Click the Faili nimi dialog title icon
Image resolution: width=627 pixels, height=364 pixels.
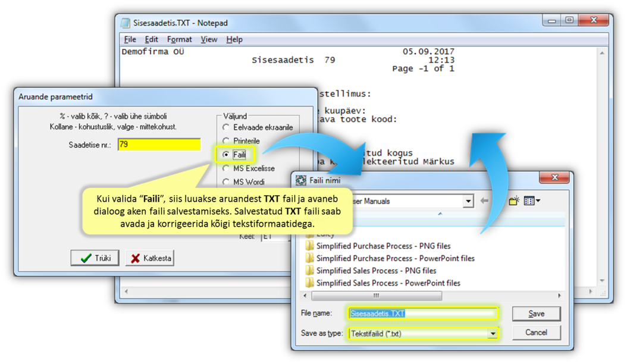click(300, 180)
